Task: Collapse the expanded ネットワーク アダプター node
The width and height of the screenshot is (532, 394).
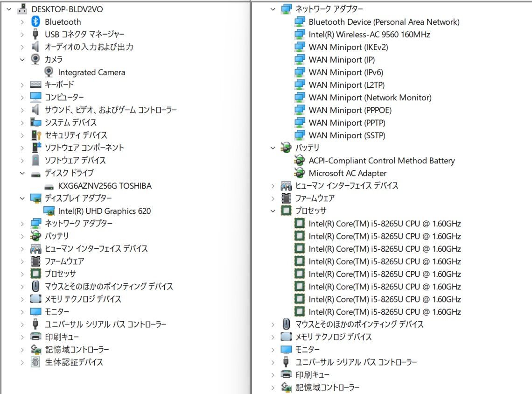Action: (273, 9)
